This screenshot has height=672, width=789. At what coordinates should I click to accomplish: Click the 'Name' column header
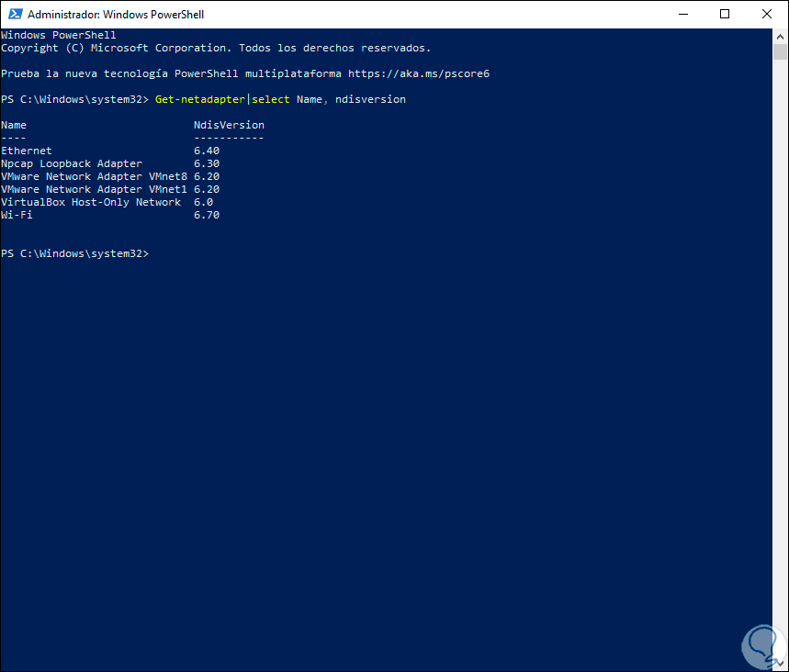(x=14, y=125)
